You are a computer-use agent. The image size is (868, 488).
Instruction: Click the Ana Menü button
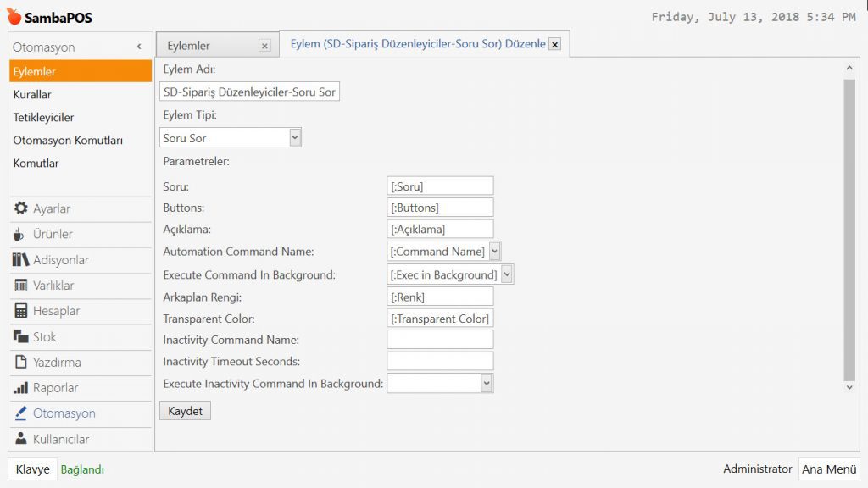coord(829,469)
